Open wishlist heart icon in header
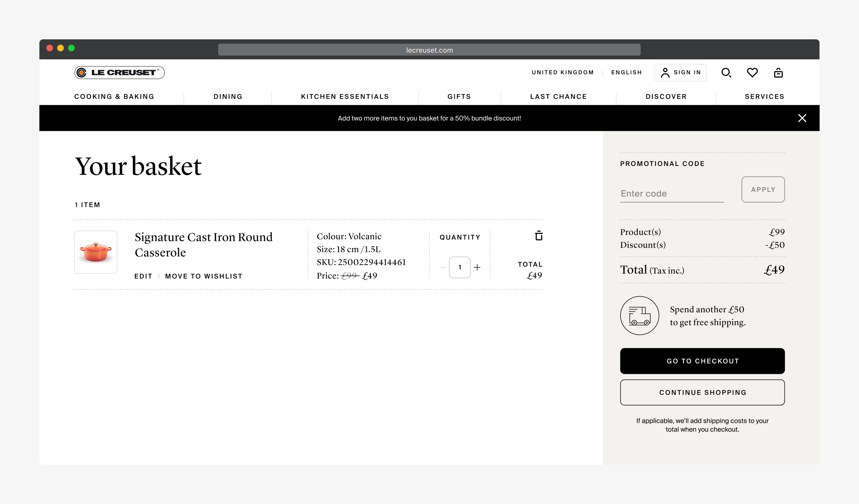The width and height of the screenshot is (859, 504). coord(752,73)
